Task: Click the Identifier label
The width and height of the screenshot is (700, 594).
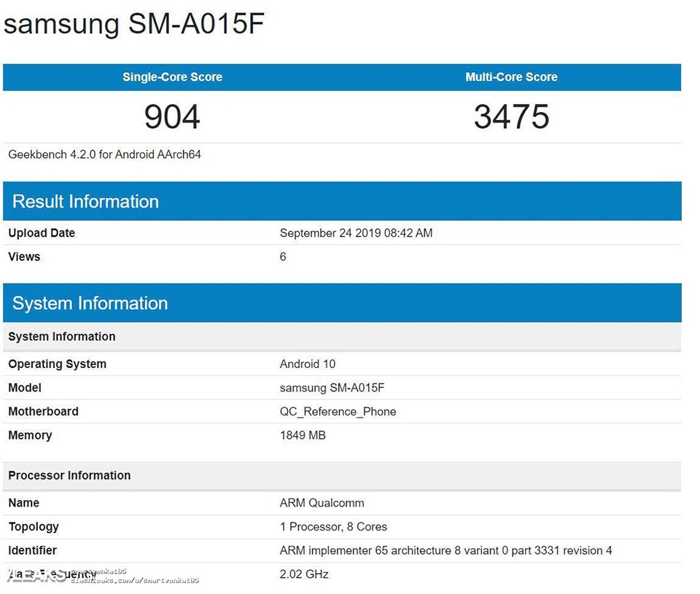Action: point(32,550)
